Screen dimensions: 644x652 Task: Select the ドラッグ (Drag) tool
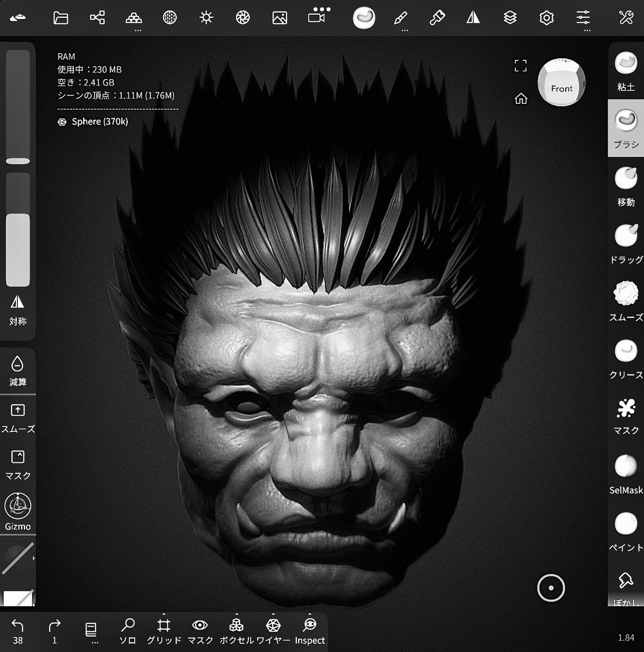click(x=626, y=244)
